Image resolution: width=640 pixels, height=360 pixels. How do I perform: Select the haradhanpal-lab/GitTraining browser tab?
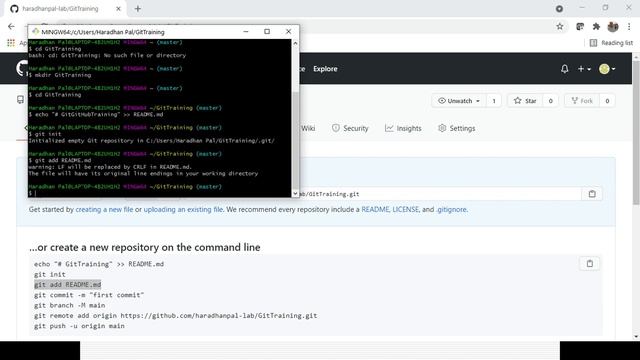coord(65,9)
